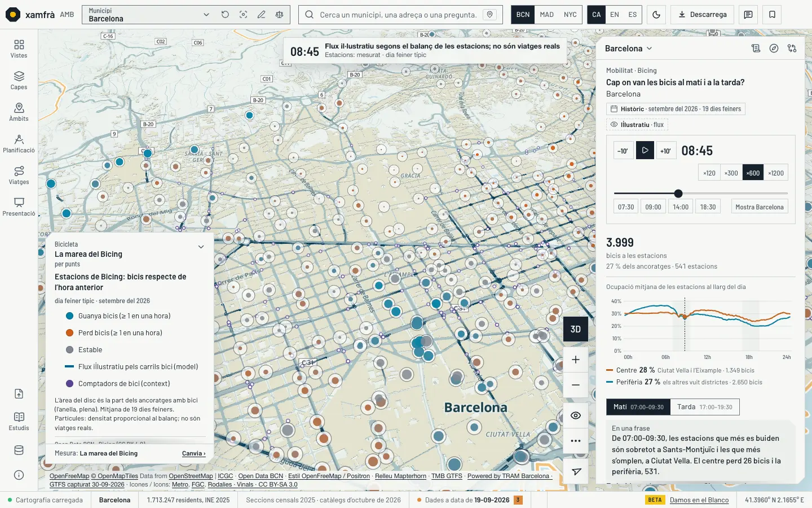Expand the Barcelona panel title dropdown
This screenshot has height=508, width=812.
tap(628, 49)
